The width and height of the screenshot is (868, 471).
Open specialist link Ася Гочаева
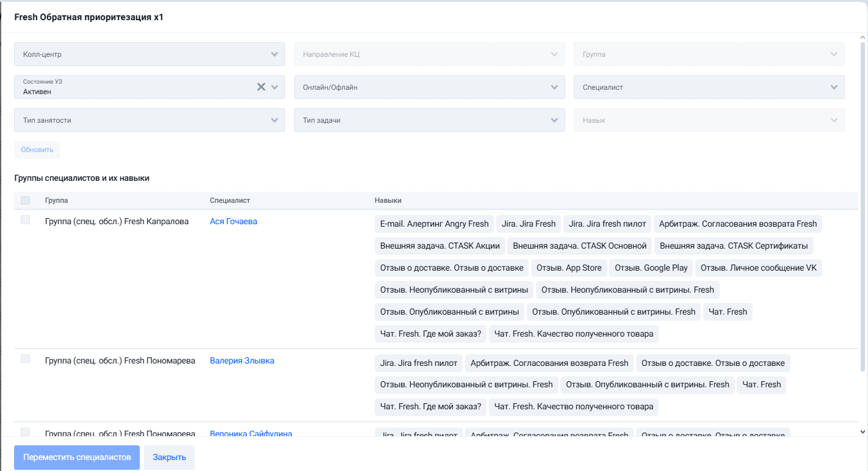pos(233,221)
